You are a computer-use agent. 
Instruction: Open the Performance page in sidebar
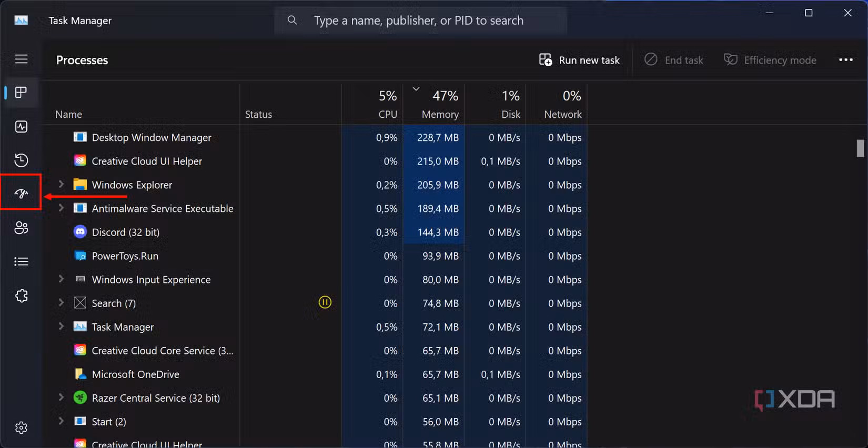point(21,127)
